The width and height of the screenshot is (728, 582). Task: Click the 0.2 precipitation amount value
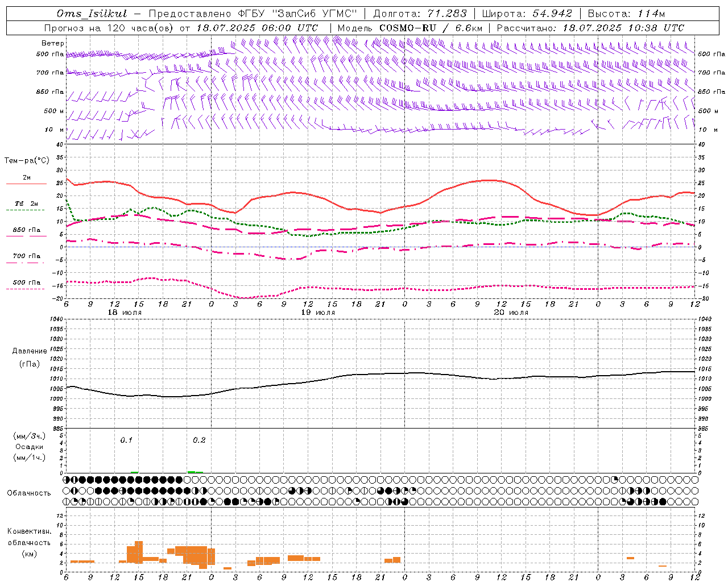[199, 440]
